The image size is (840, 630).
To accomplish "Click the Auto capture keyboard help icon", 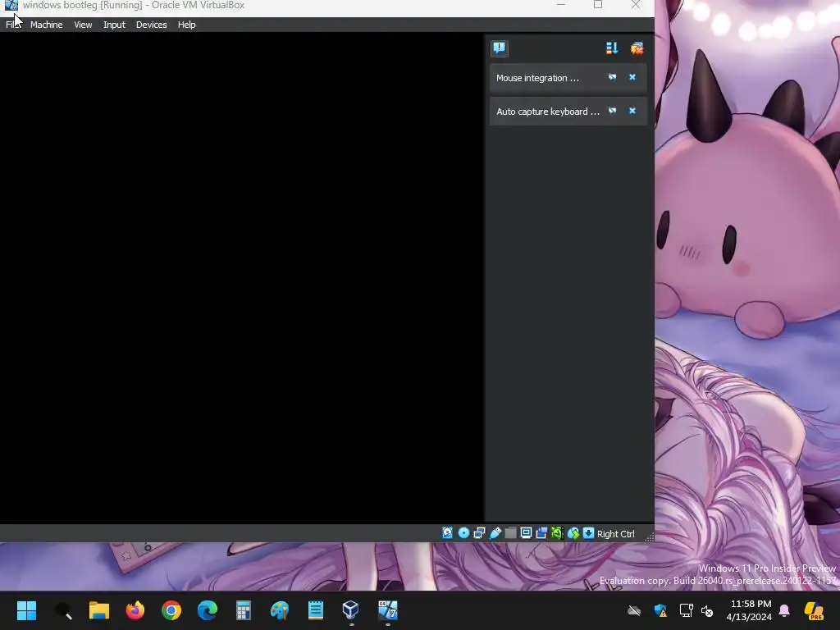I will 612,111.
